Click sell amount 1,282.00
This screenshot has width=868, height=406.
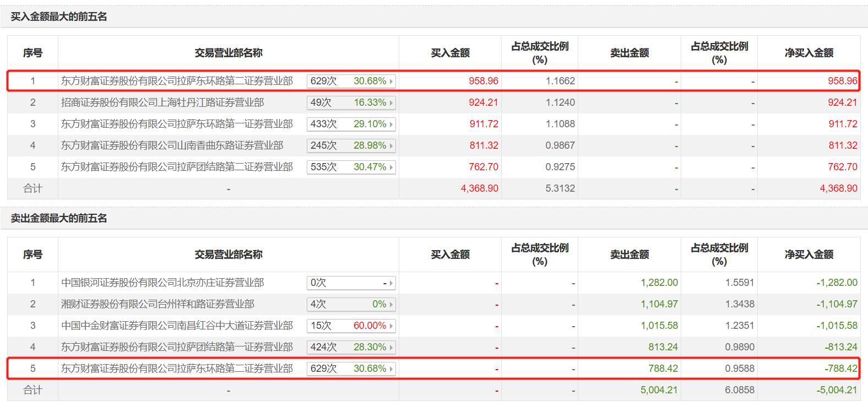pos(659,283)
